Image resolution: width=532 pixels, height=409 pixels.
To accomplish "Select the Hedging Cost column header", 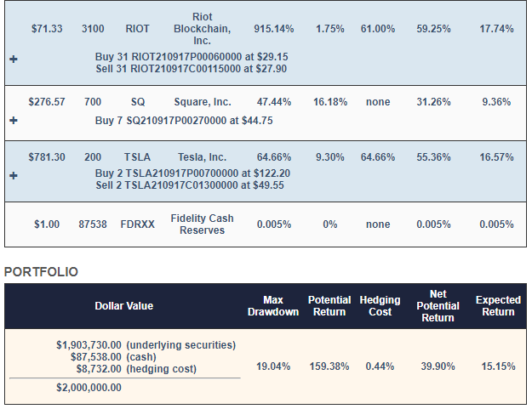I will point(380,306).
